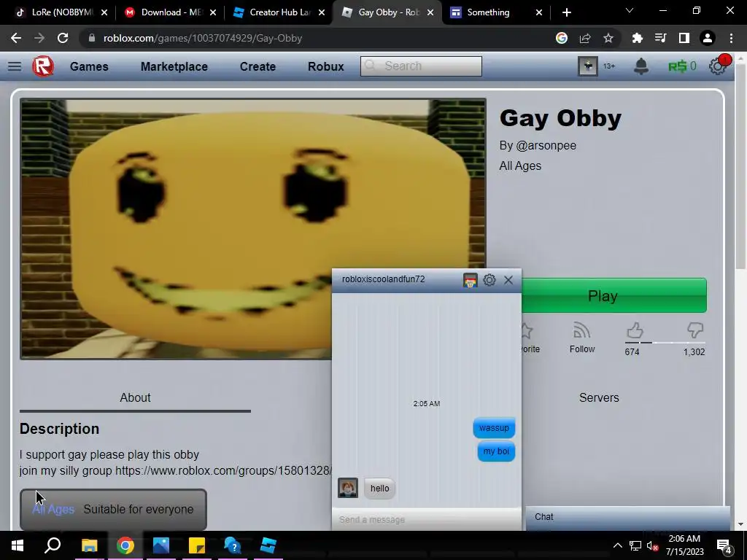Viewport: 747px width, 560px height.
Task: Open the Chrome extensions puzzle icon
Action: click(x=638, y=38)
